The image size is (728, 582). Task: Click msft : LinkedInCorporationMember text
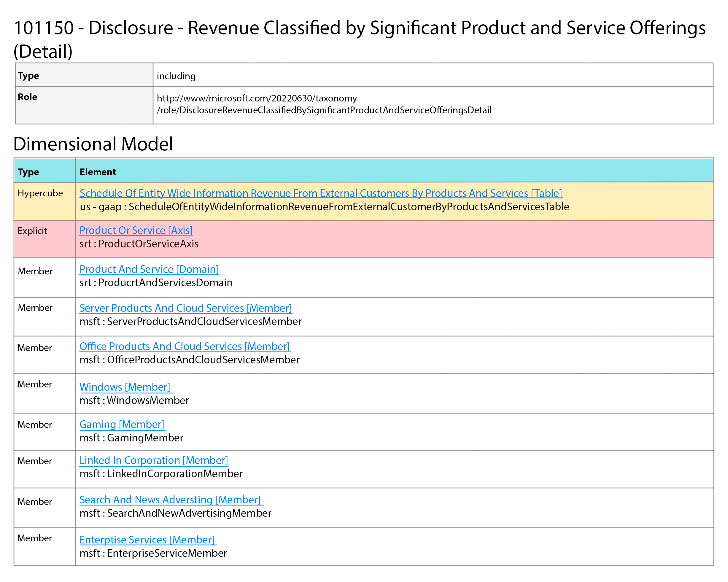(161, 474)
